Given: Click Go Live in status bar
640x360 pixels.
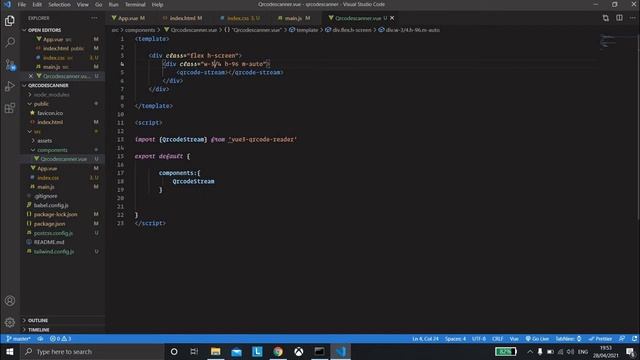Looking at the screenshot, I should pos(537,339).
